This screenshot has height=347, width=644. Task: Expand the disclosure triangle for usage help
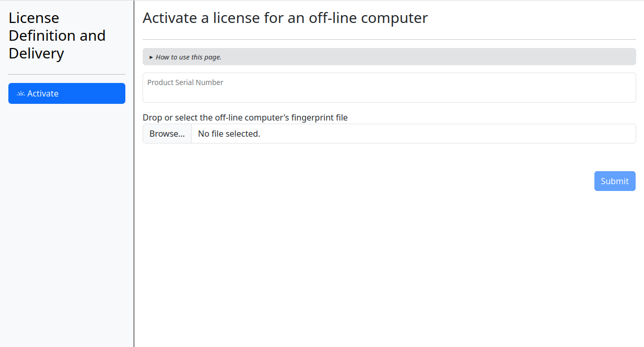[x=151, y=57]
